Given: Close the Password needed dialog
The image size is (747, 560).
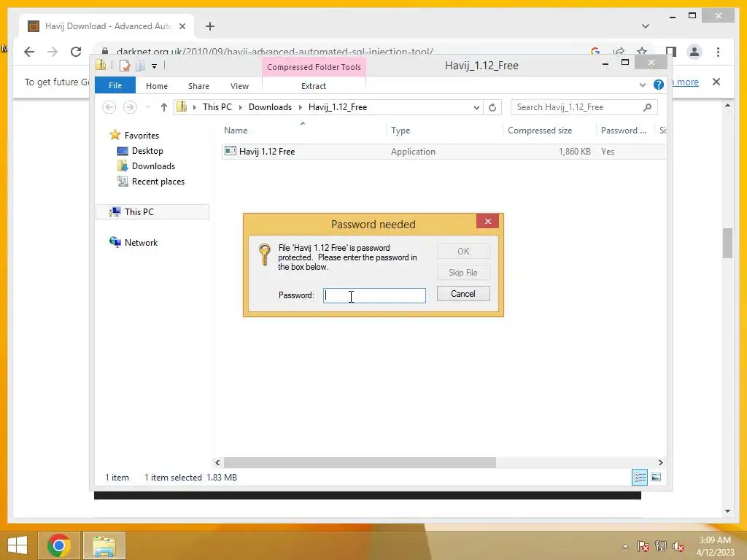Looking at the screenshot, I should 487,221.
